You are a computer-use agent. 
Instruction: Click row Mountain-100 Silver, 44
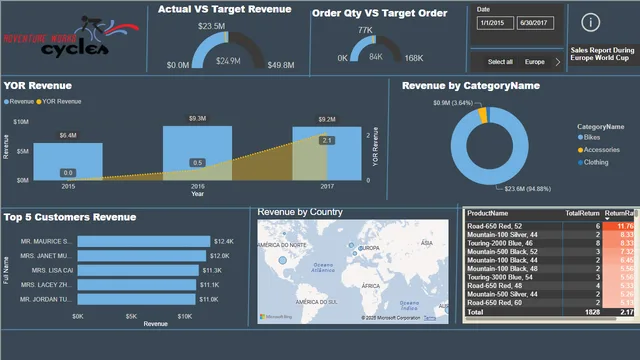[550, 235]
